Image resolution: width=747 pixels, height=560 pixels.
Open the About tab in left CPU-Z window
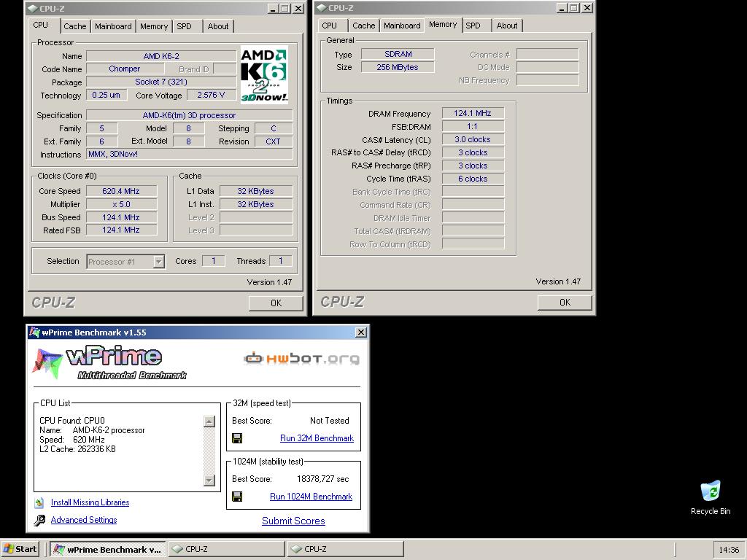pos(217,26)
